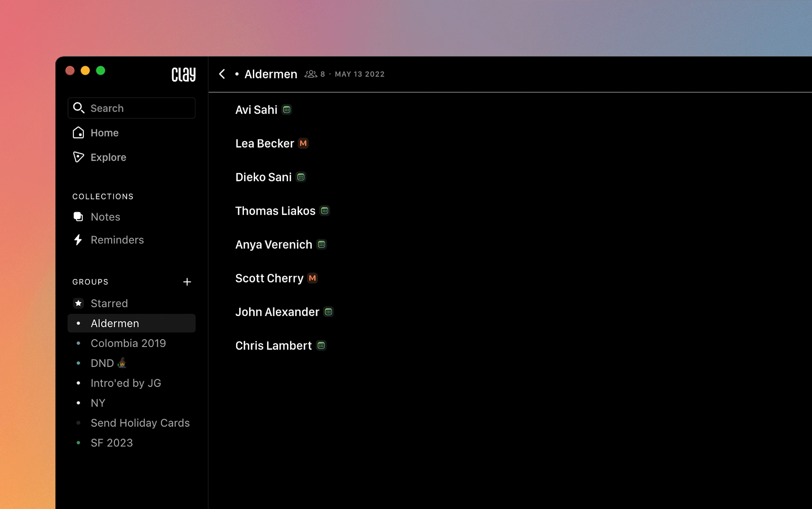Image resolution: width=812 pixels, height=509 pixels.
Task: Open the Notes collection icon
Action: [78, 217]
